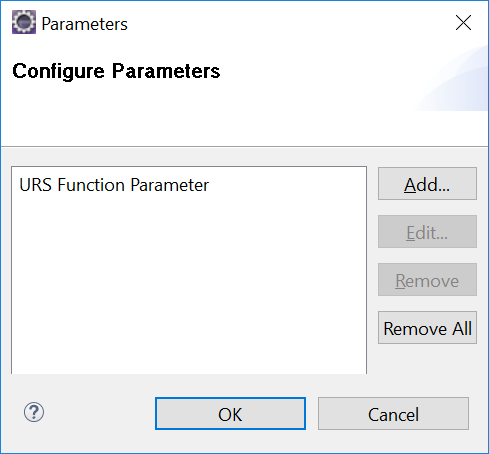Viewport: 489px width, 454px height.
Task: Click the disabled Remove button
Action: (427, 280)
